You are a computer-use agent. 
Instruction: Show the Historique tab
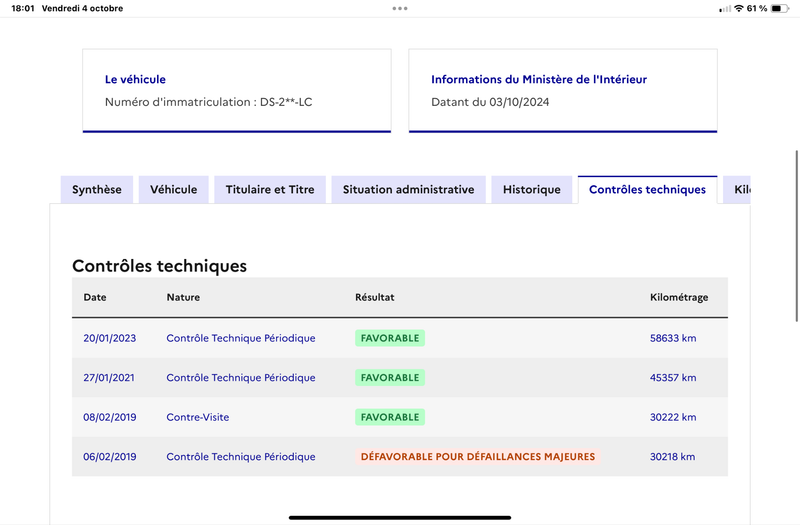coord(532,190)
